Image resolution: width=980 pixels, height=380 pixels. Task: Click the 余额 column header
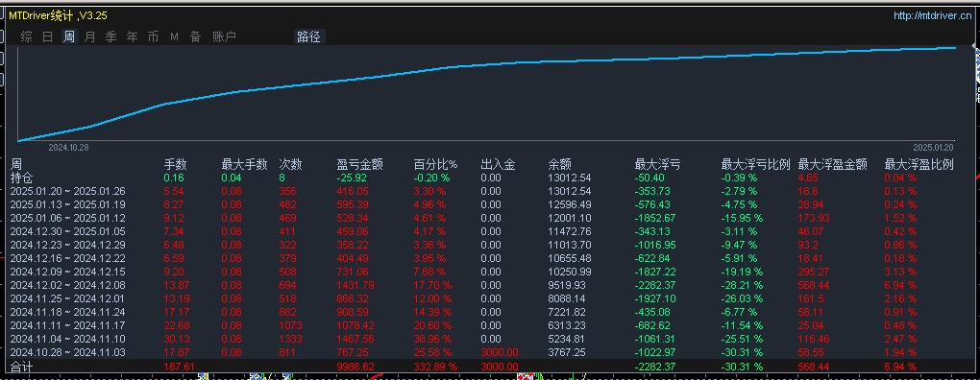559,165
